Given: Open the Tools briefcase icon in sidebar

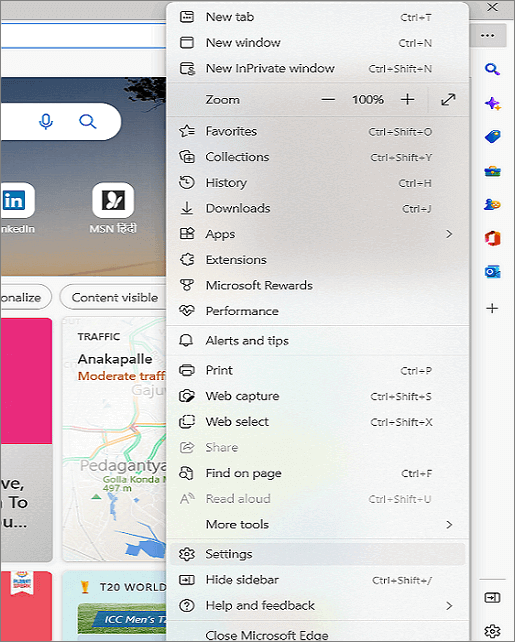Looking at the screenshot, I should click(492, 171).
